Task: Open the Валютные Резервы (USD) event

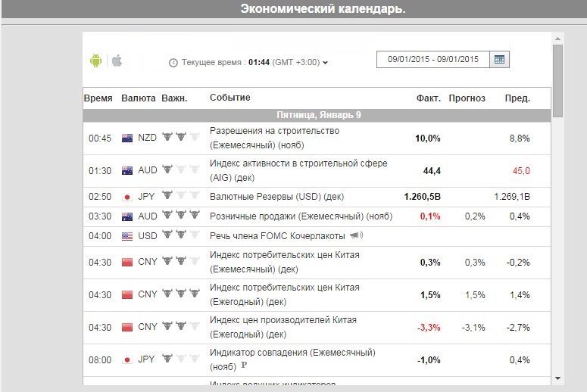Action: click(x=276, y=197)
